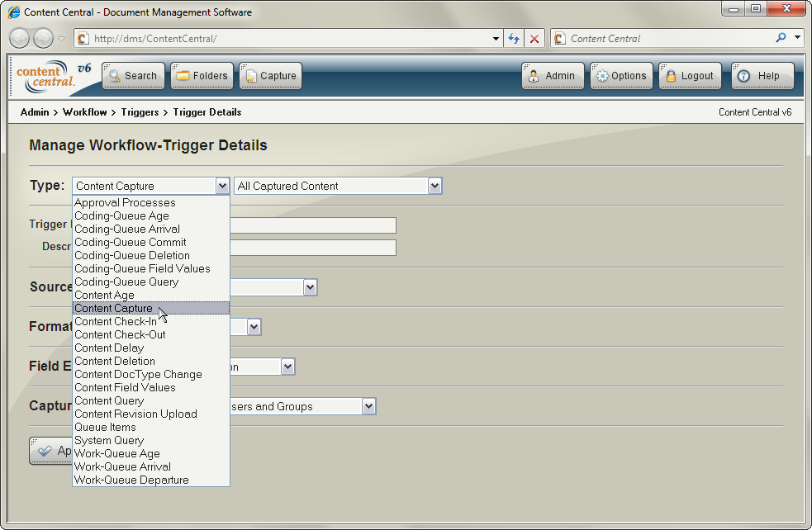Select Work-Queue Arrival option
Image resolution: width=812 pixels, height=530 pixels.
click(150, 466)
